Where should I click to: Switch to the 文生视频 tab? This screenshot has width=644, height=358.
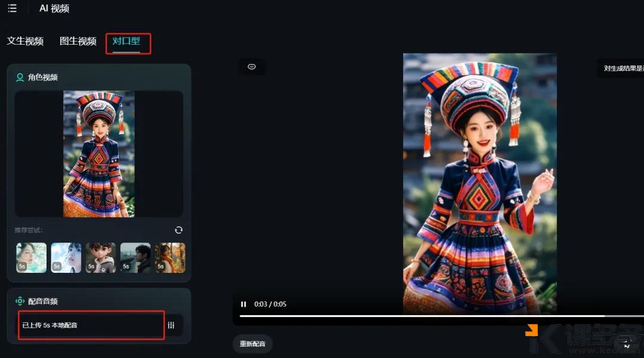(x=25, y=42)
